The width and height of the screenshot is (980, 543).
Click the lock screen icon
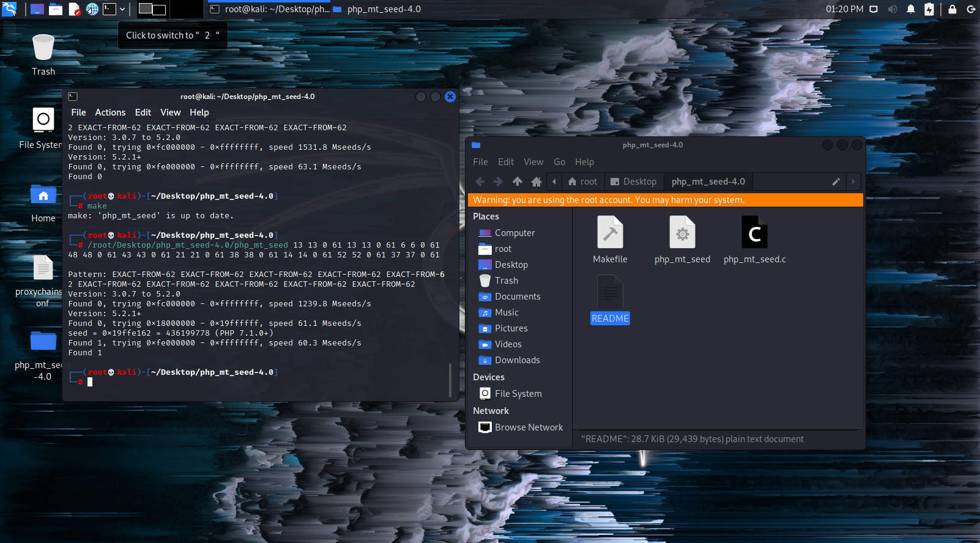point(952,9)
